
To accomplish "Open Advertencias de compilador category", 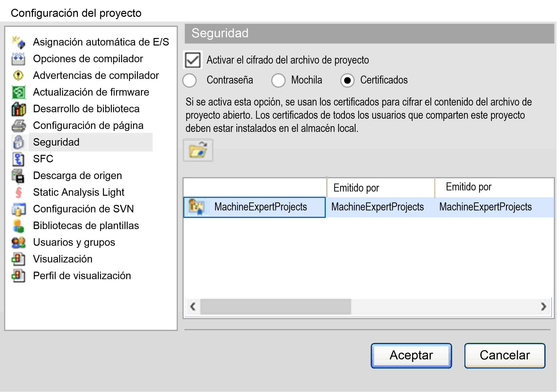I will pyautogui.click(x=96, y=75).
